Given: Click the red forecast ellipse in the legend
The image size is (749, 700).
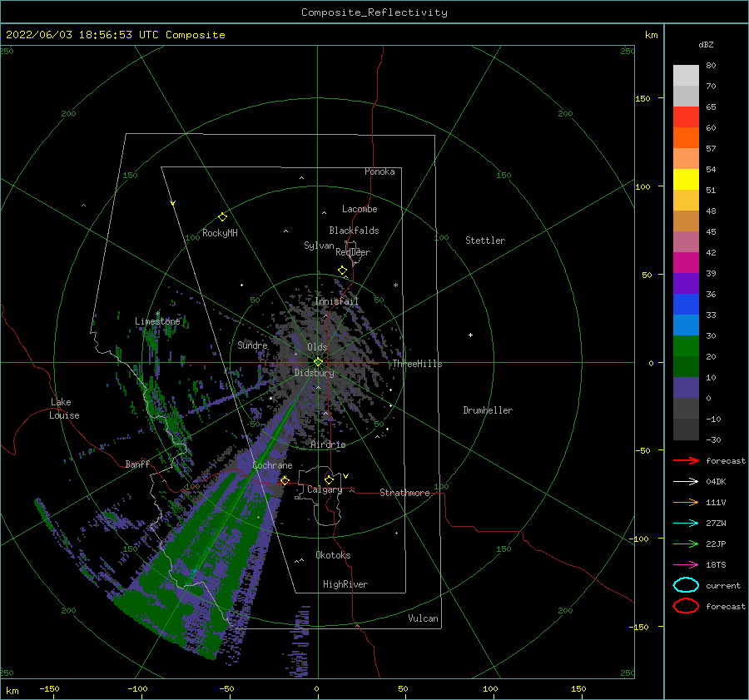Looking at the screenshot, I should click(x=686, y=606).
